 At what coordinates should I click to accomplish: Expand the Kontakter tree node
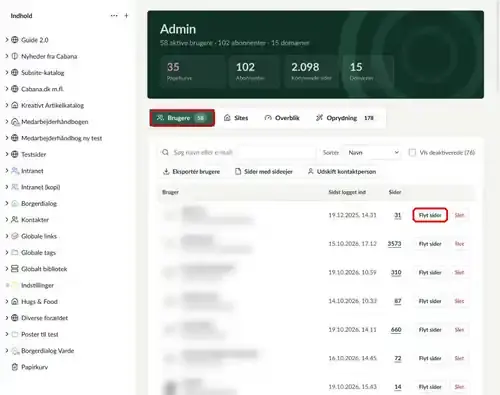point(7,219)
